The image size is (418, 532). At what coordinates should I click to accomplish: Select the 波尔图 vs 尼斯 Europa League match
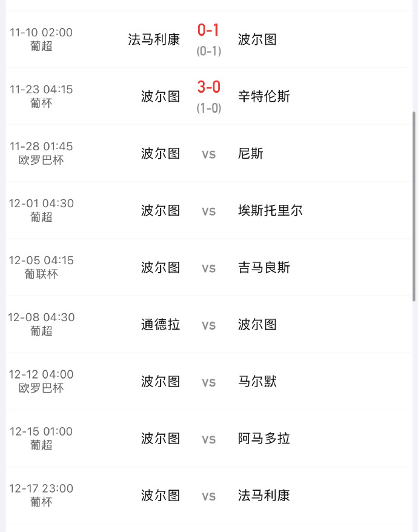209,153
